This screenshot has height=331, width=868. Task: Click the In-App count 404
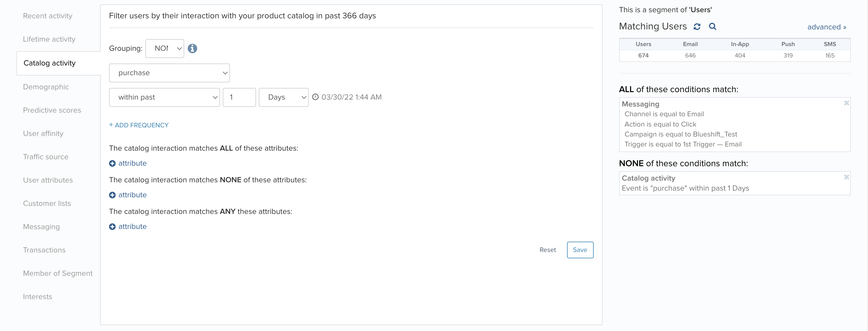(740, 55)
